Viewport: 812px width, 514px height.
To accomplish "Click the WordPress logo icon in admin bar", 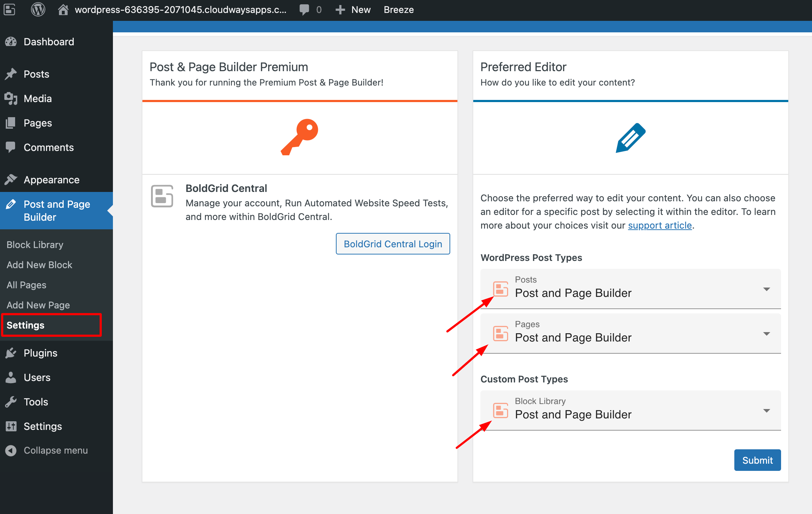I will pyautogui.click(x=38, y=10).
